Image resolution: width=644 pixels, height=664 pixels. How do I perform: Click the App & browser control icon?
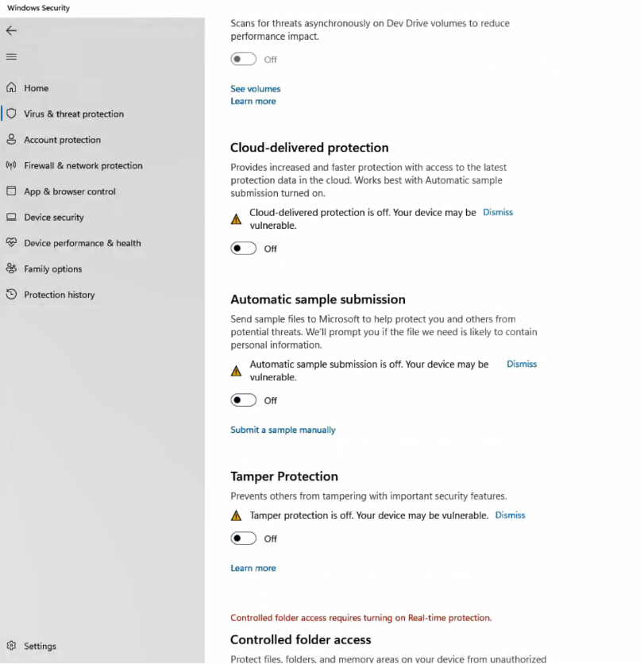tap(11, 191)
